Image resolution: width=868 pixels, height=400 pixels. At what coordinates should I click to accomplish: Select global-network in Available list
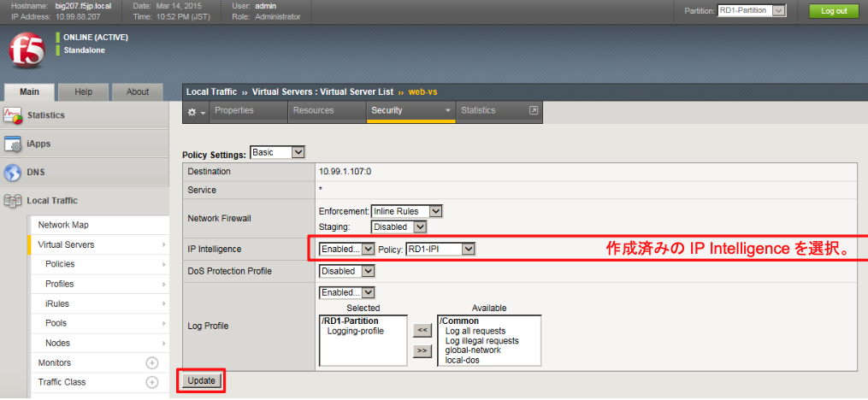(473, 350)
